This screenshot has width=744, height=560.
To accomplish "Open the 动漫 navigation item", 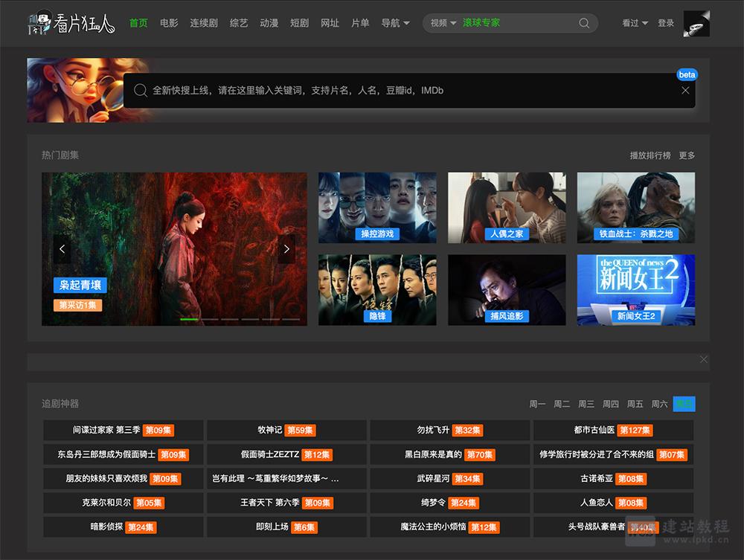I will point(269,23).
